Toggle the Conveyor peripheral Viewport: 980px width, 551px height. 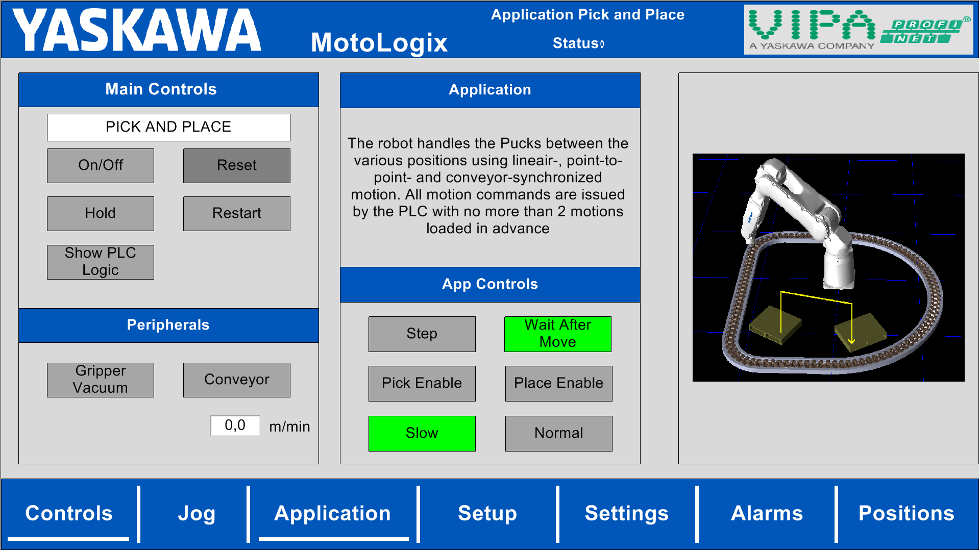tap(237, 380)
